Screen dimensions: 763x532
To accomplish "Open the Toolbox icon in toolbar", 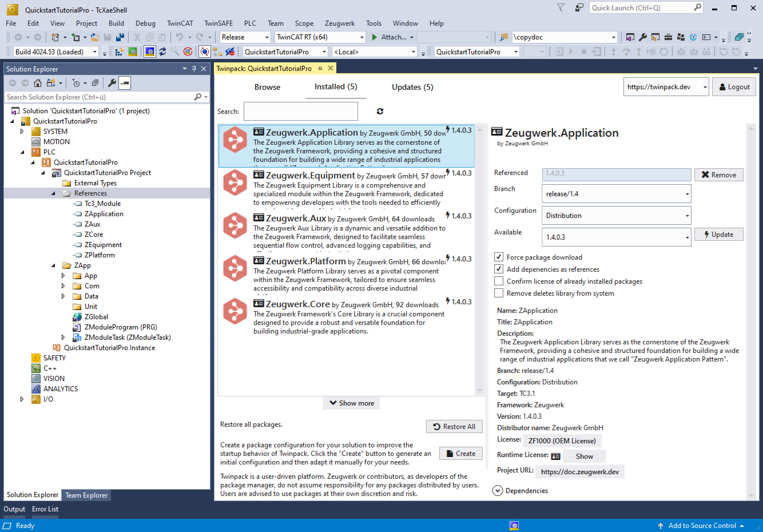I will [x=668, y=37].
